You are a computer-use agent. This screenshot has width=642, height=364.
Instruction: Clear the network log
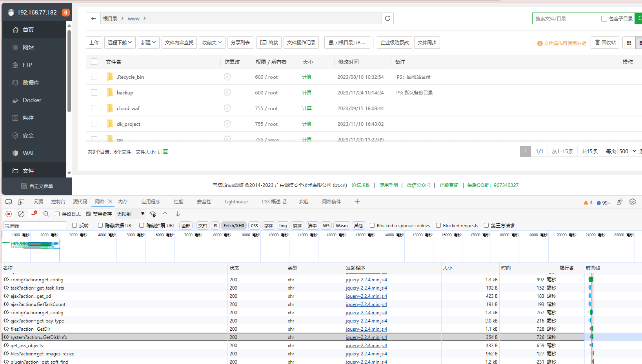[21, 214]
